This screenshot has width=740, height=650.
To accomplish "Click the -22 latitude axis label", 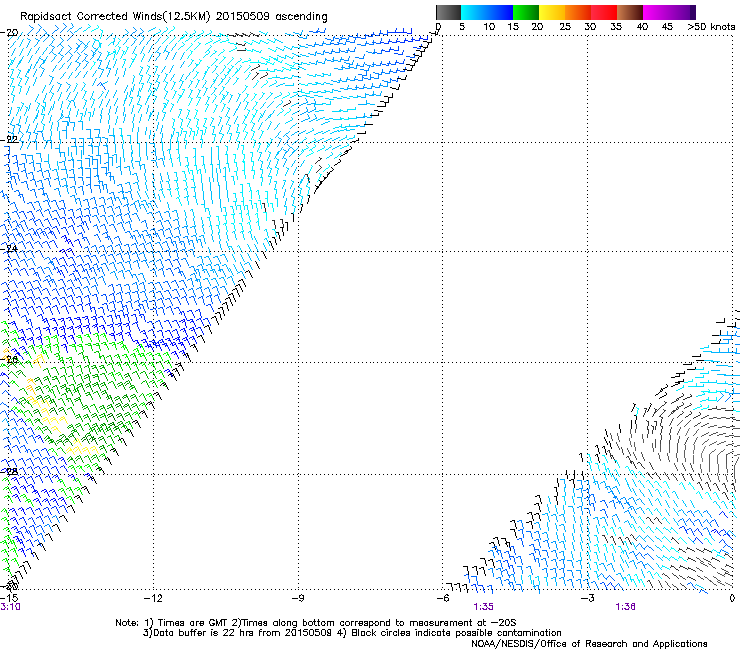I will click(x=9, y=139).
